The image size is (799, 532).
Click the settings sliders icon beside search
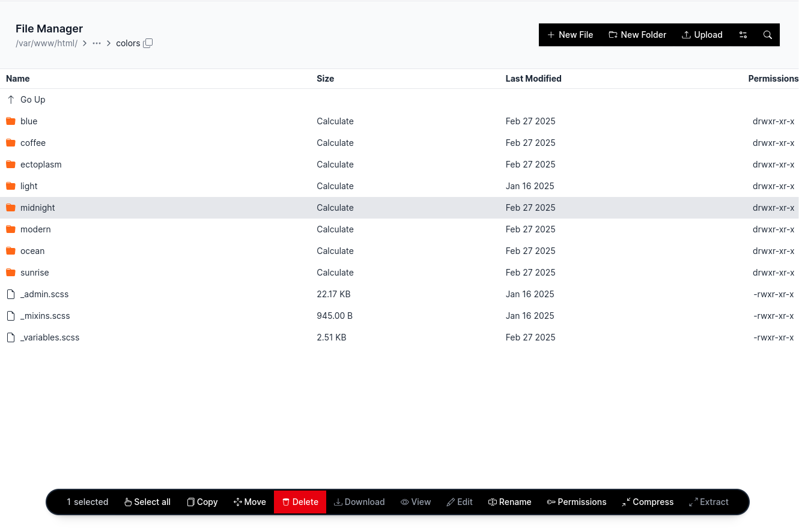743,35
